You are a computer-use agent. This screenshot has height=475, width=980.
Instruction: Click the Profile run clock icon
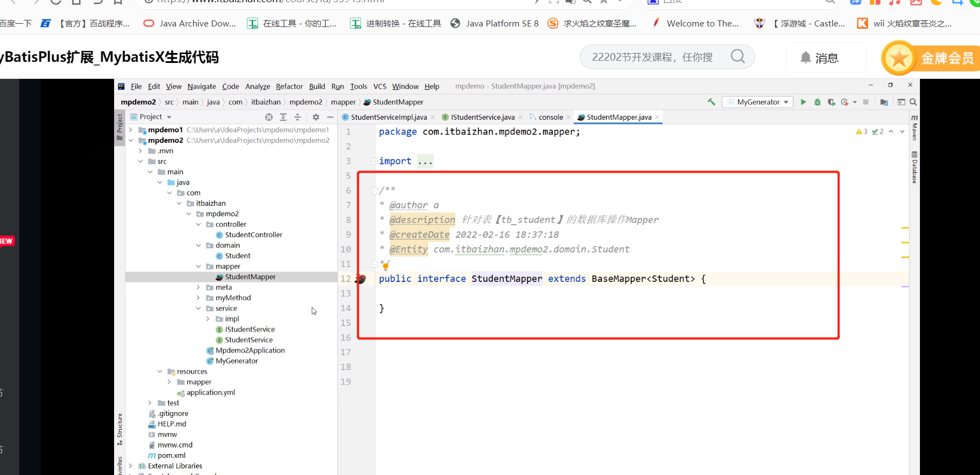click(x=844, y=102)
